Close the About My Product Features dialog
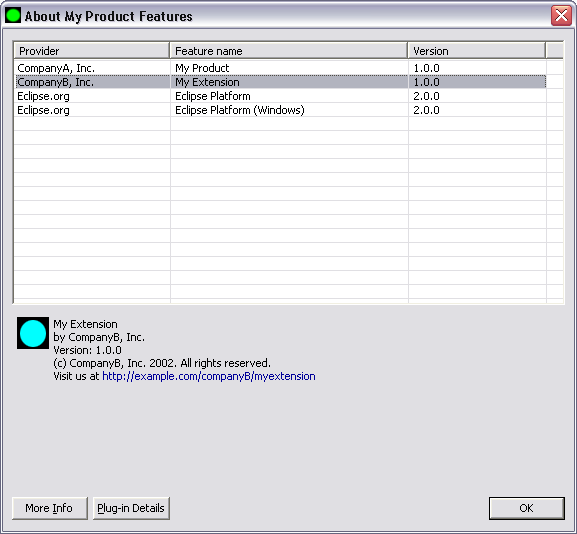This screenshot has width=577, height=534. (561, 16)
